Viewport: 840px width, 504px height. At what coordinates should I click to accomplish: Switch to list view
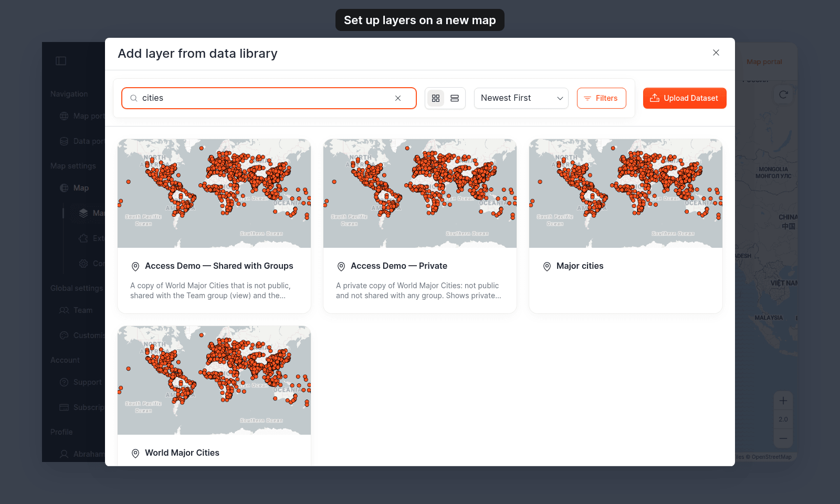point(455,98)
